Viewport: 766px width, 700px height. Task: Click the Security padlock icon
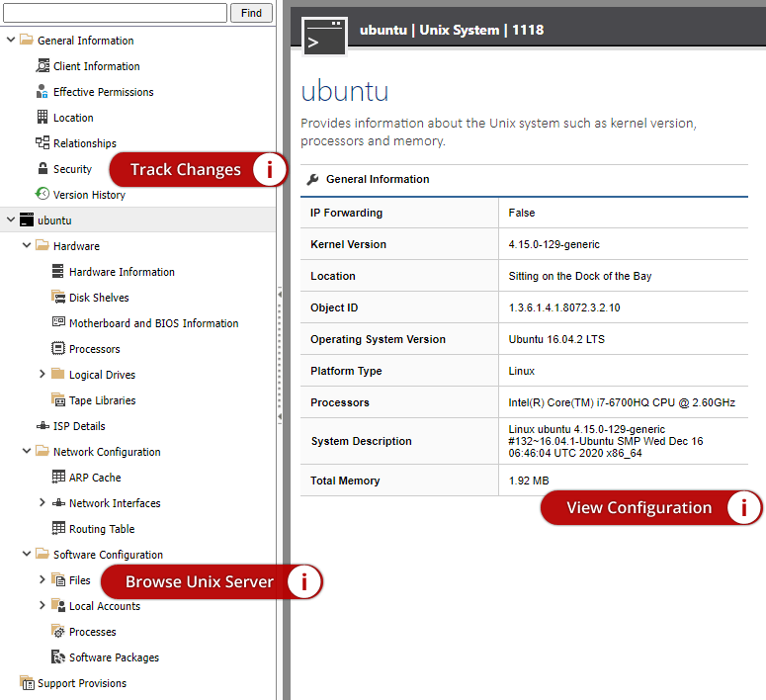(43, 169)
